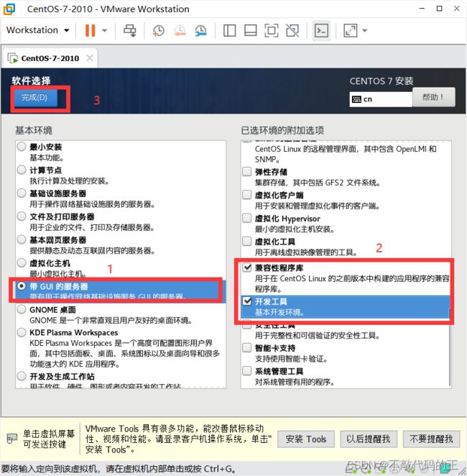Revert VM to previous snapshot icon

(x=180, y=30)
